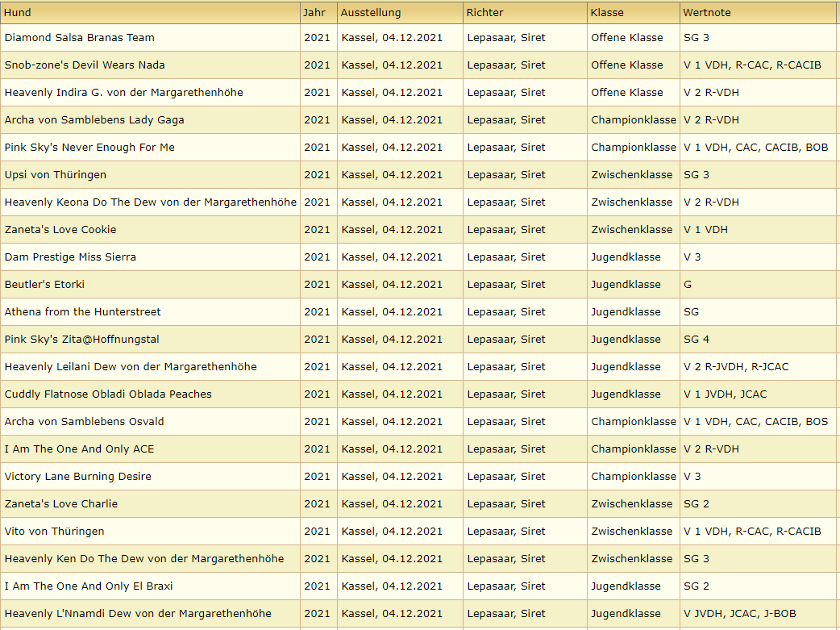Image resolution: width=840 pixels, height=630 pixels.
Task: Click the Ausstellung column header
Action: [400, 12]
